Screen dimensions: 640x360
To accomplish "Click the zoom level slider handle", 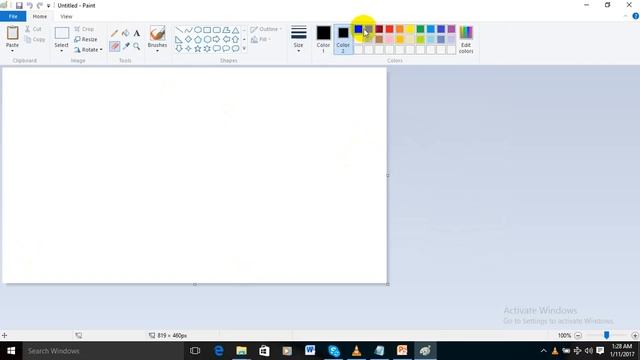I will (x=607, y=336).
